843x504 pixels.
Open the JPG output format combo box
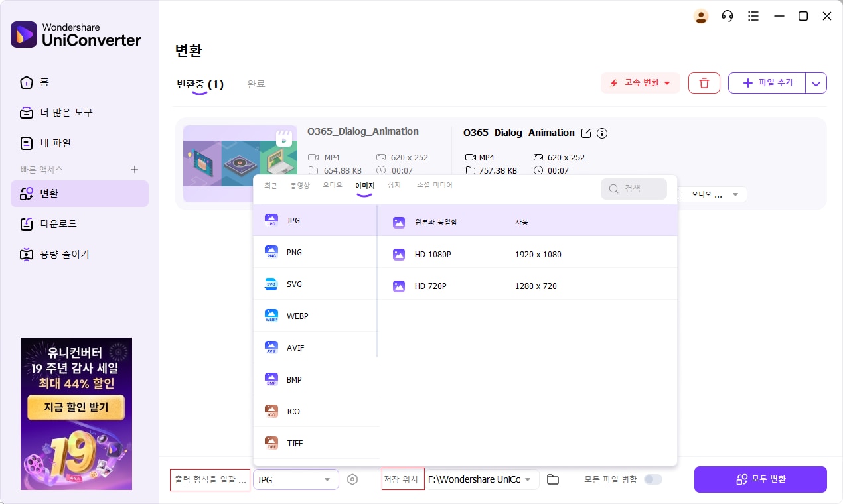296,479
